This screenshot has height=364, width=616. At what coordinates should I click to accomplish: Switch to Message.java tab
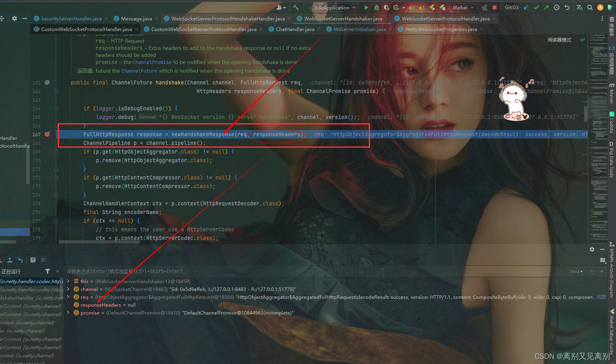(136, 18)
